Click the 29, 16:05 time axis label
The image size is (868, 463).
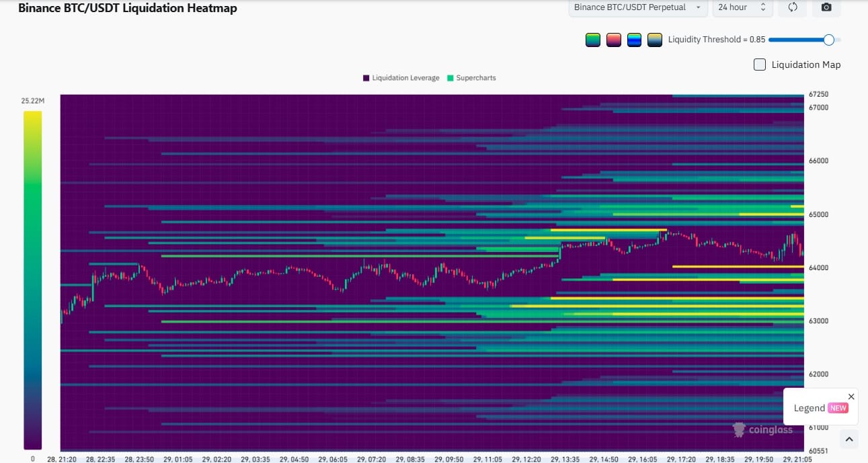point(642,459)
